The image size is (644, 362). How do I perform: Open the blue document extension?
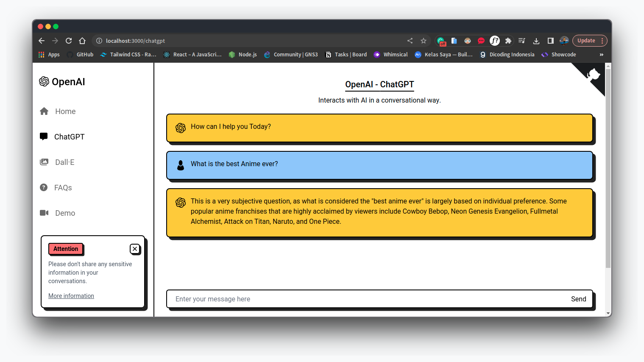pos(454,41)
